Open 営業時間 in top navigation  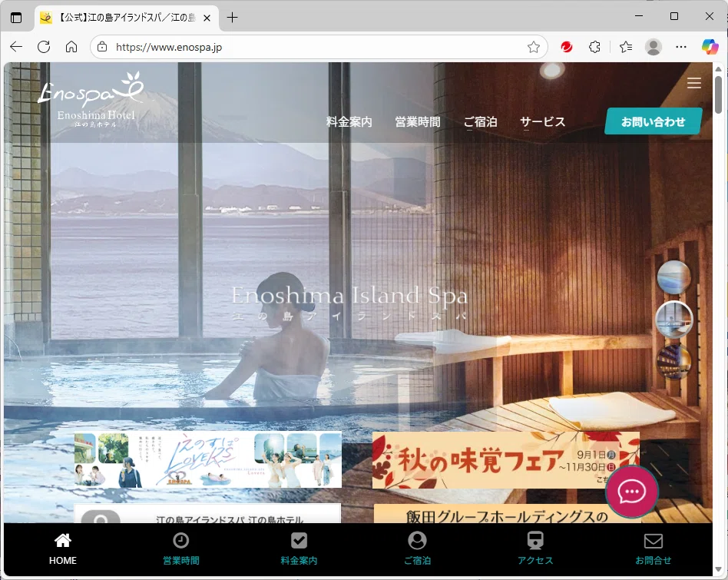pos(418,121)
